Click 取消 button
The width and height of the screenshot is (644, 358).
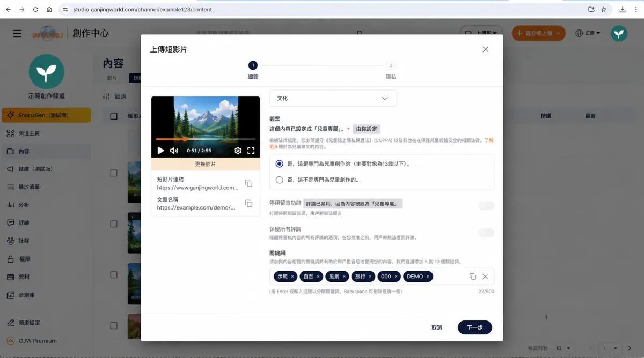(x=437, y=327)
